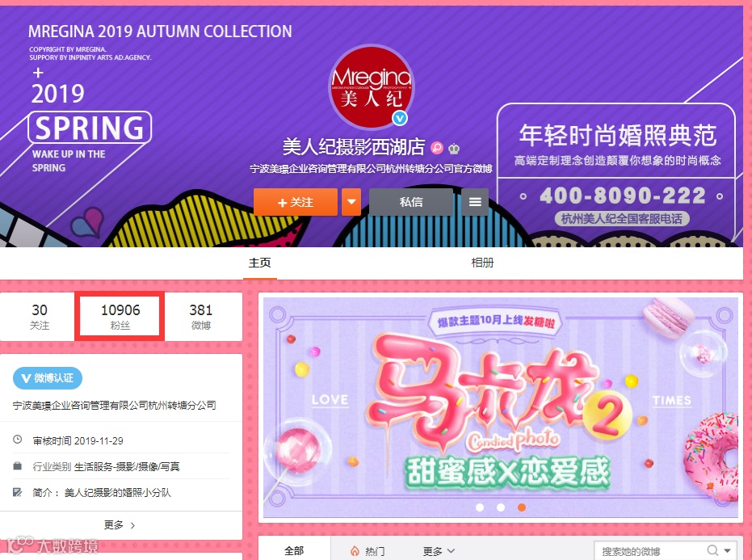Click the 微博认证 verification badge
This screenshot has width=752, height=560.
[48, 378]
